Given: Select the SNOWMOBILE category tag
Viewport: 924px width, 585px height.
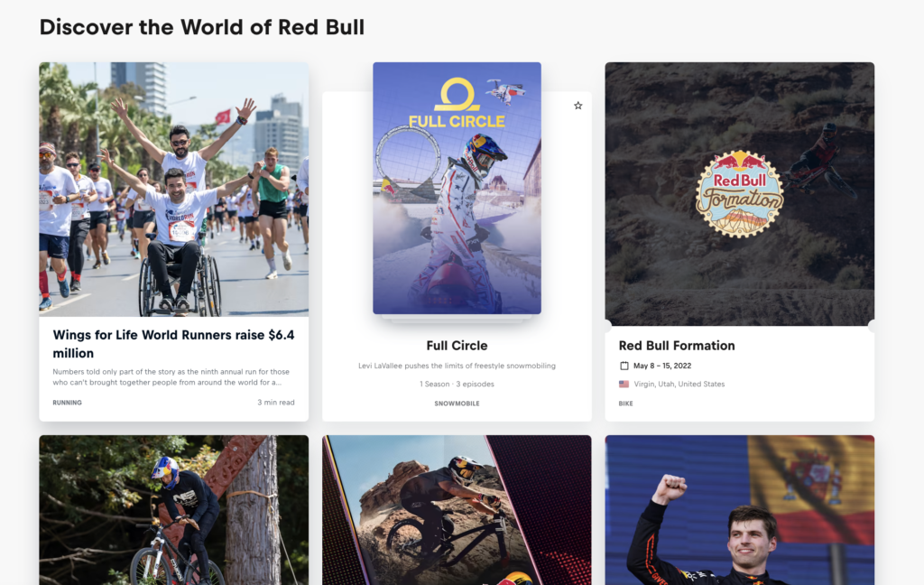Looking at the screenshot, I should (x=457, y=404).
